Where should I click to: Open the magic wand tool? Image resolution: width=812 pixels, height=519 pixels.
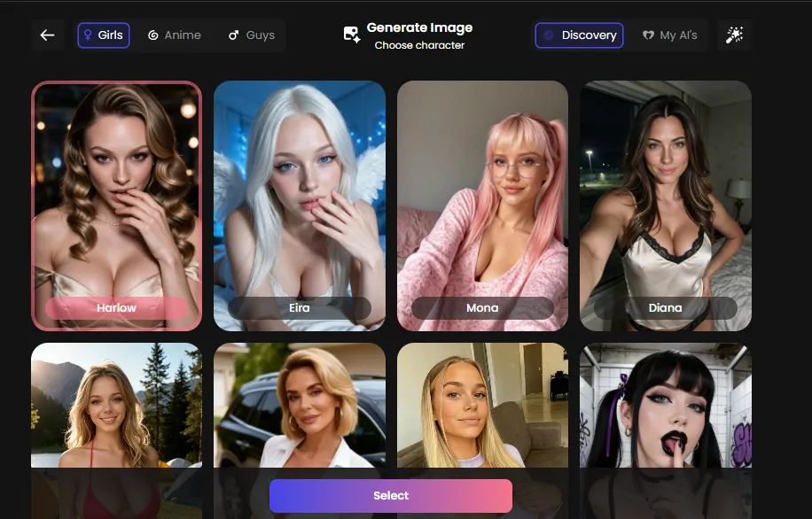tap(734, 35)
